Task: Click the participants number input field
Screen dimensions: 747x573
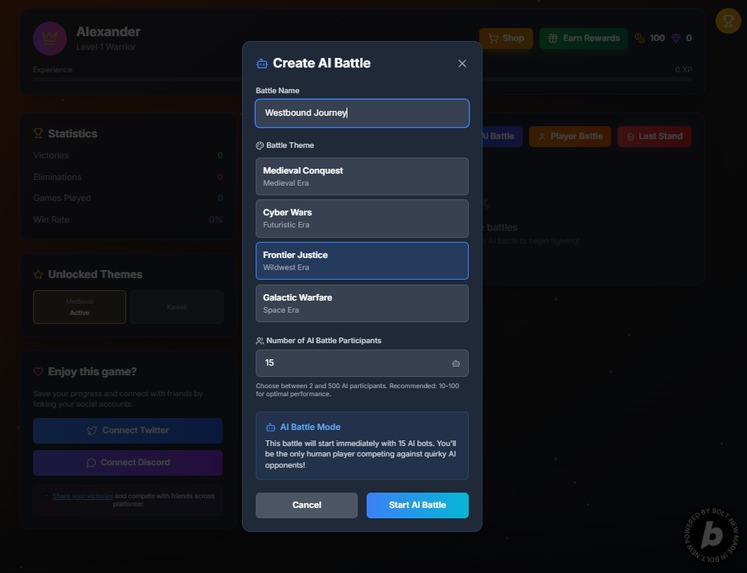Action: (x=362, y=363)
